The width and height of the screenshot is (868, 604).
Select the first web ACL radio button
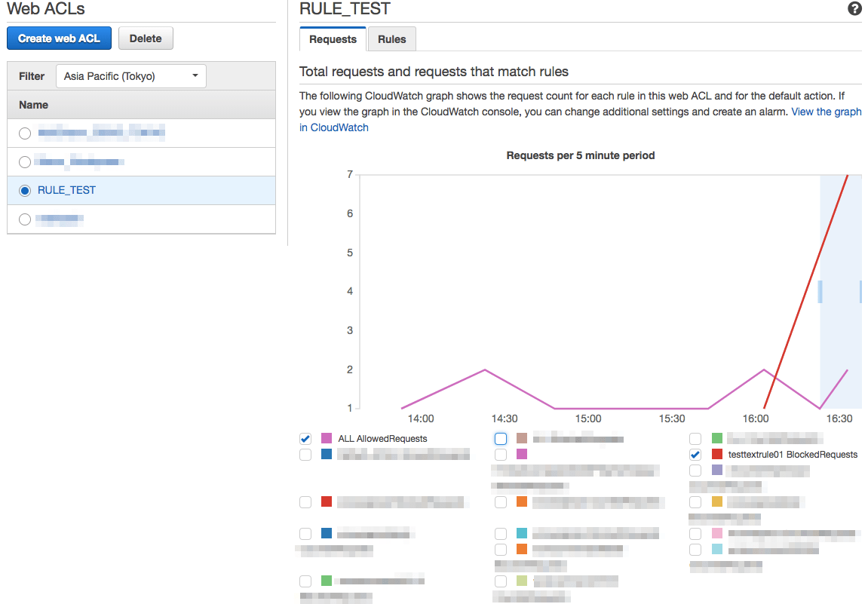tap(25, 133)
